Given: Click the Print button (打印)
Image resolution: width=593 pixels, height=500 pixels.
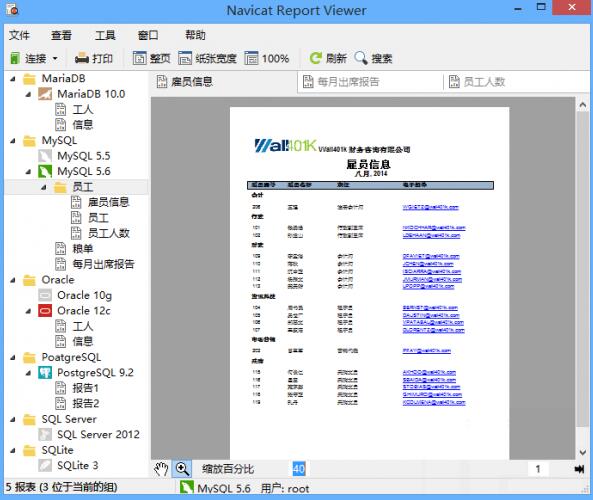Looking at the screenshot, I should (94, 58).
